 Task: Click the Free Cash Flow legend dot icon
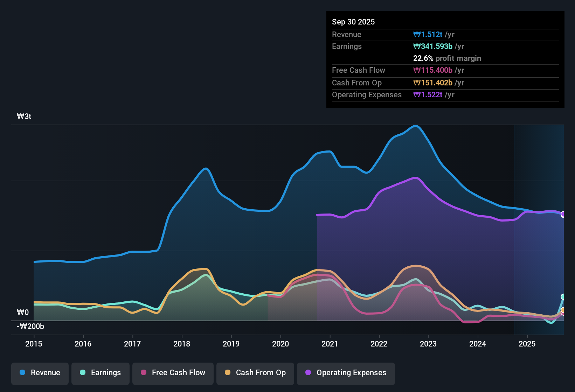(143, 373)
